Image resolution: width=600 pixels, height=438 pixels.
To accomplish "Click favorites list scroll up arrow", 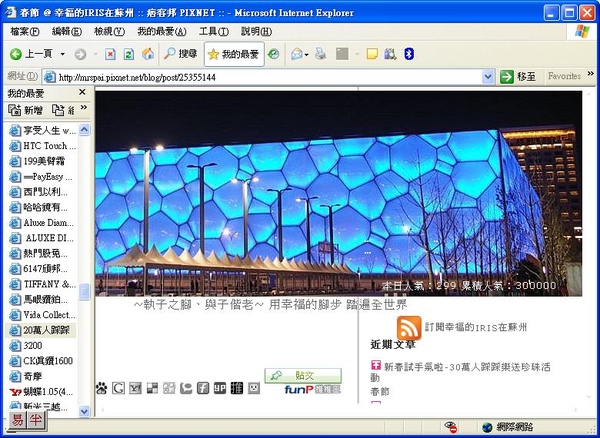I will pyautogui.click(x=84, y=129).
